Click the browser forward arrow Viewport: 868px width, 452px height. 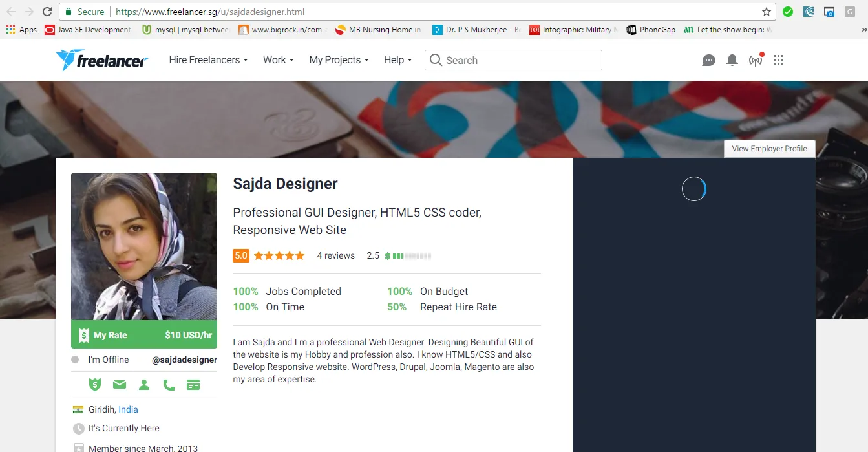coord(29,12)
